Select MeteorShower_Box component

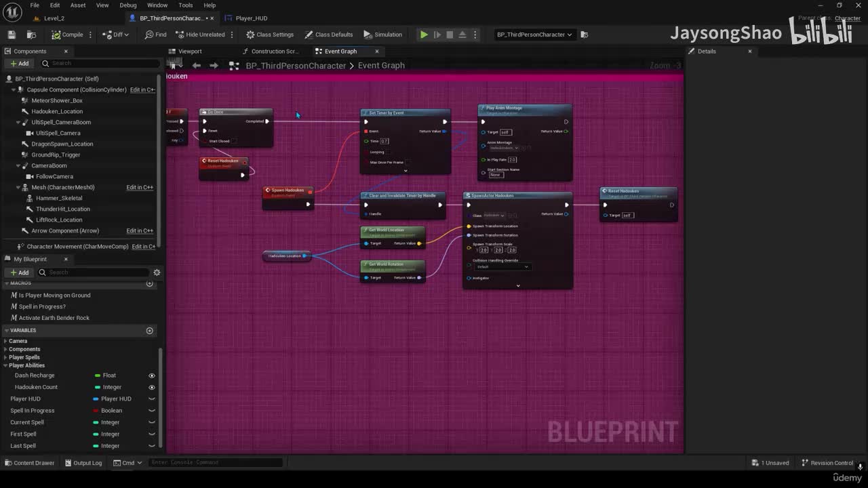tap(57, 100)
